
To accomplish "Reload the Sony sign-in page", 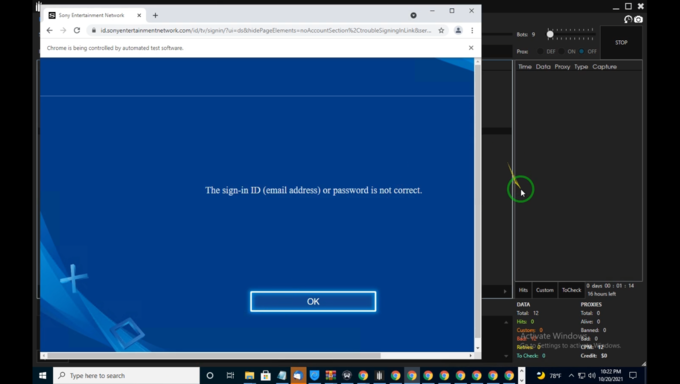I will 77,30.
